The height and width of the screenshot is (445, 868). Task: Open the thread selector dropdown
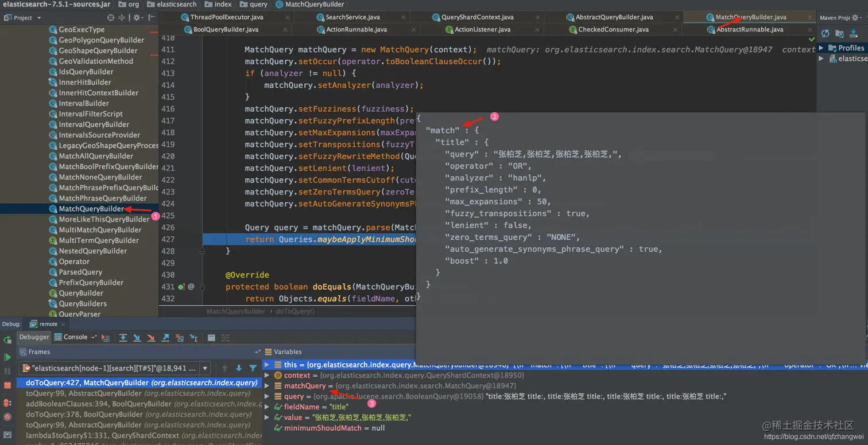click(205, 368)
